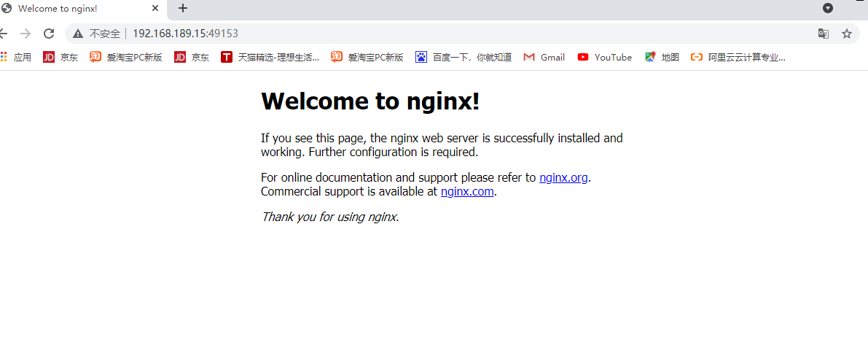868x340 pixels.
Task: Select the Welcome to nginx! tab
Action: coord(82,8)
